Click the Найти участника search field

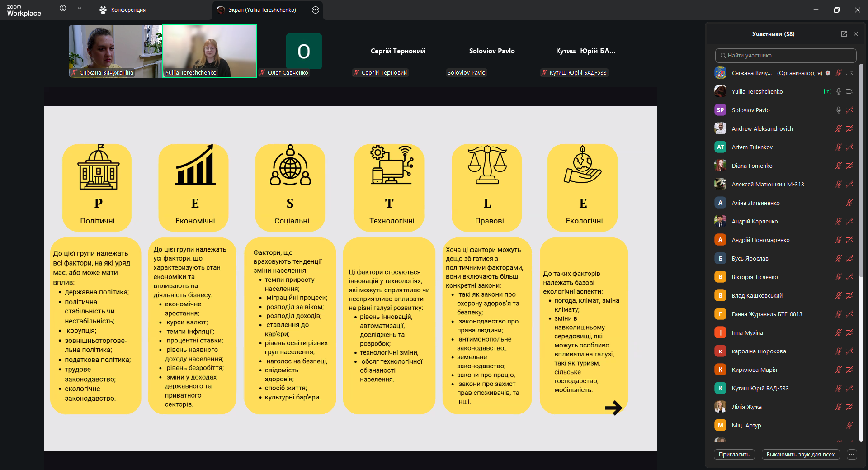point(786,56)
